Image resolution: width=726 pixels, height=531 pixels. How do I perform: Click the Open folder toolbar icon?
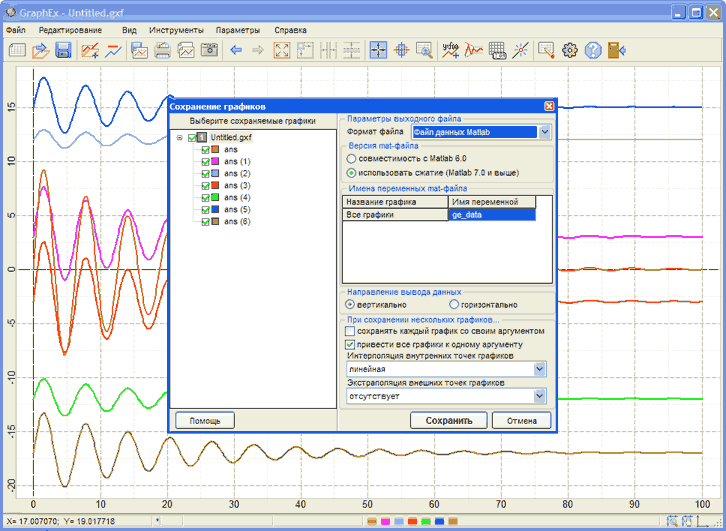[40, 50]
